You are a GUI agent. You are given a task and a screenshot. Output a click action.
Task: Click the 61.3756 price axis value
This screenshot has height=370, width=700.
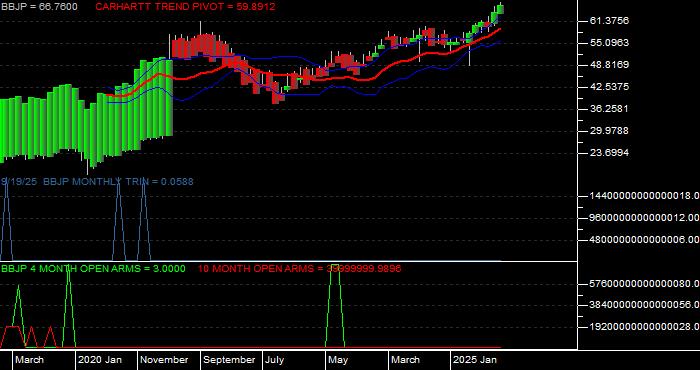(x=609, y=21)
